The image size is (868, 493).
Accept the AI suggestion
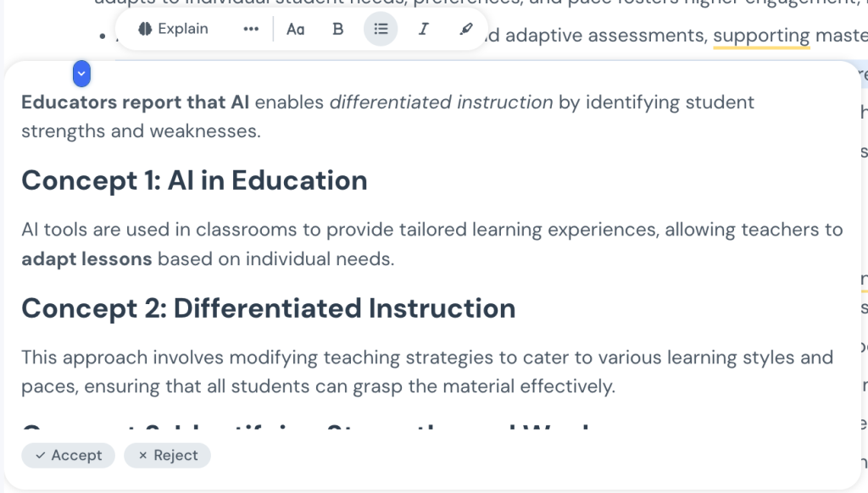(68, 455)
